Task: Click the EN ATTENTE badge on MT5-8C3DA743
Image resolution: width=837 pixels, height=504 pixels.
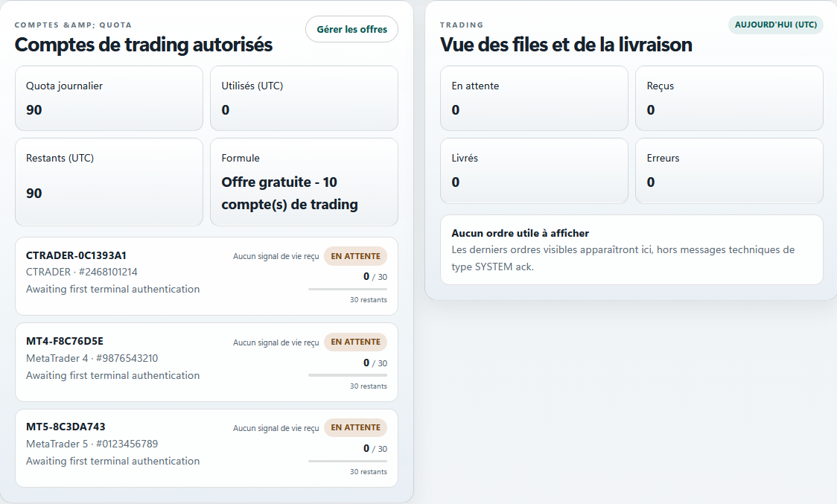Action: [355, 427]
